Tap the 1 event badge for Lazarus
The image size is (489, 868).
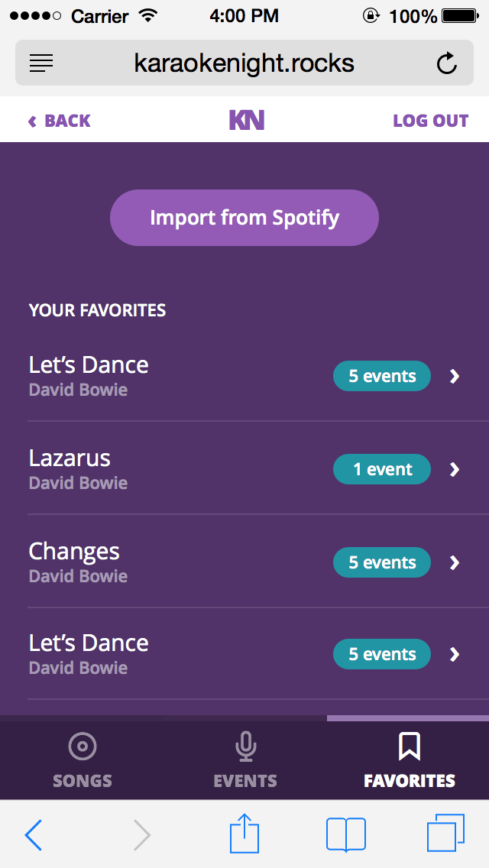tap(382, 469)
